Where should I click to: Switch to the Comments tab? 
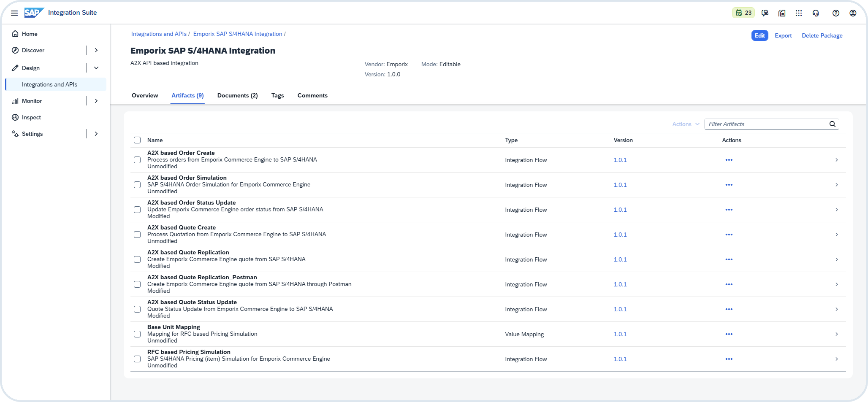coord(312,95)
